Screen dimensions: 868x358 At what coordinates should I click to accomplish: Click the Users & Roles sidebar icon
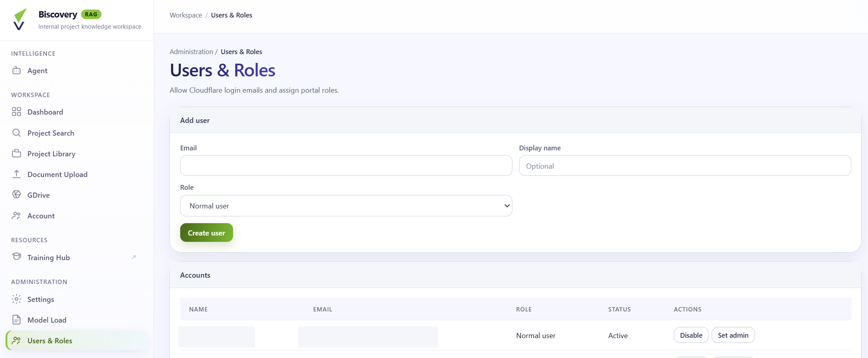pyautogui.click(x=16, y=340)
